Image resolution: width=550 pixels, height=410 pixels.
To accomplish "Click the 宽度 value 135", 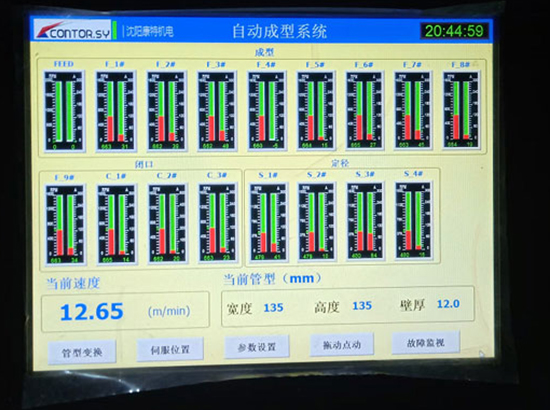I will [x=273, y=308].
